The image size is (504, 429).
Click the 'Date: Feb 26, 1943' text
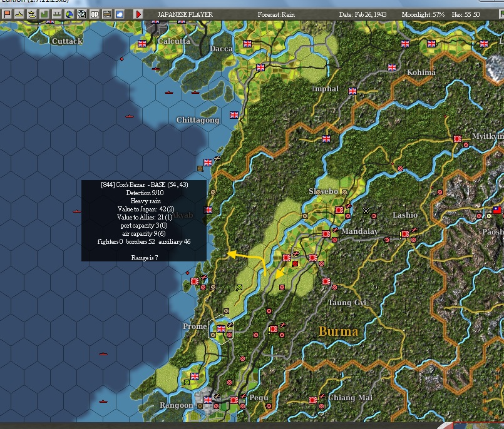coord(363,14)
